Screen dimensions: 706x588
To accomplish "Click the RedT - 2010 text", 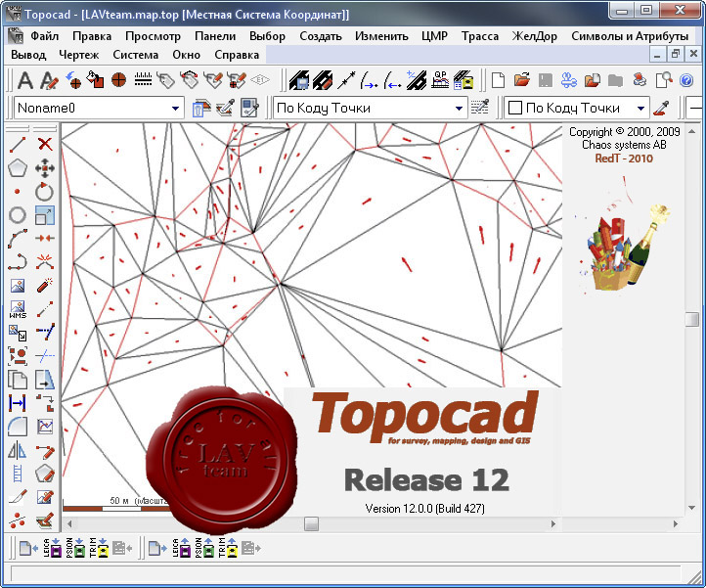I will 624,158.
